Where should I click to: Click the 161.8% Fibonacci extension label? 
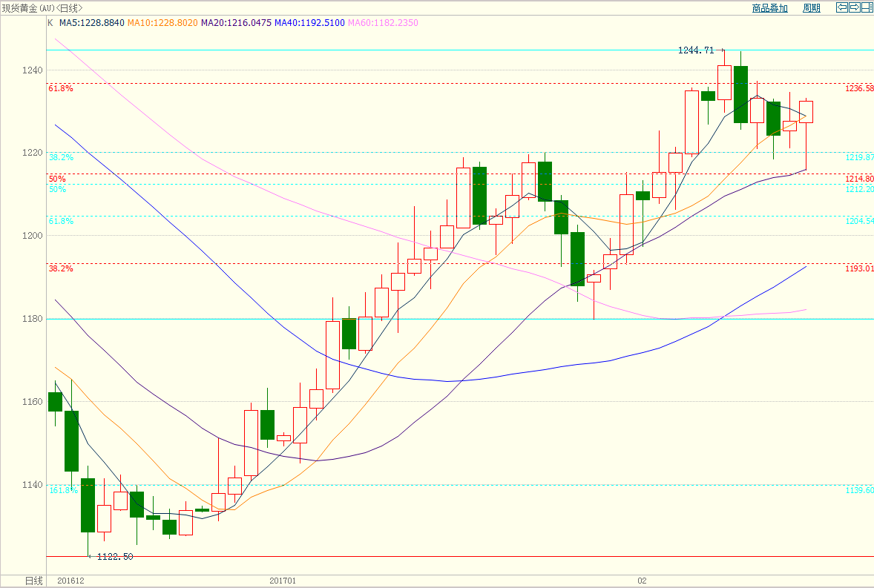(63, 489)
